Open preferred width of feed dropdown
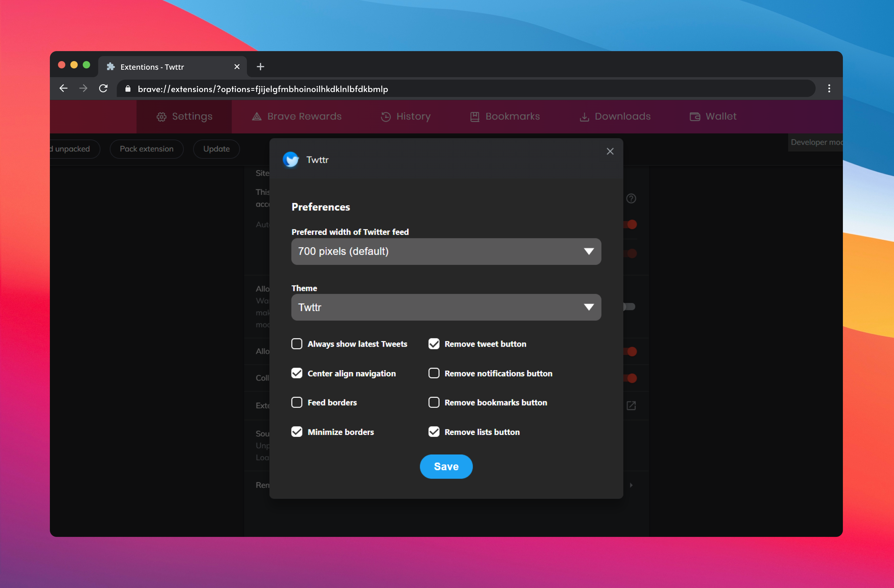 click(446, 251)
